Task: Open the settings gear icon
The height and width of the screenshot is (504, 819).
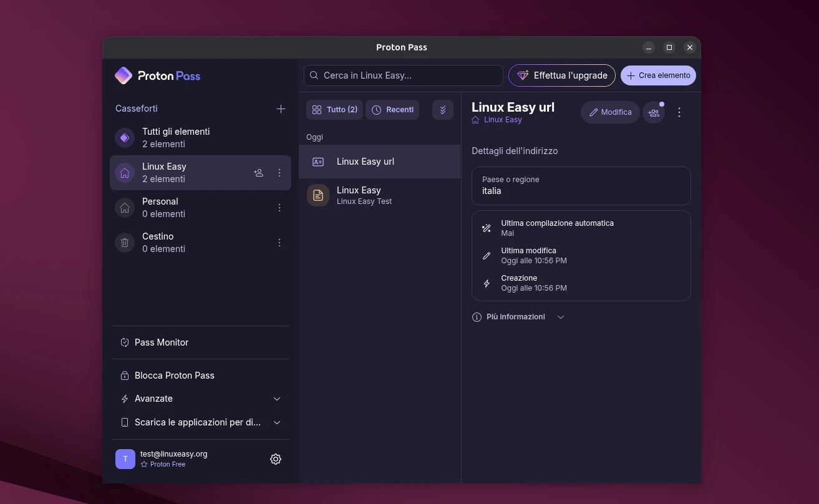Action: 276,459
